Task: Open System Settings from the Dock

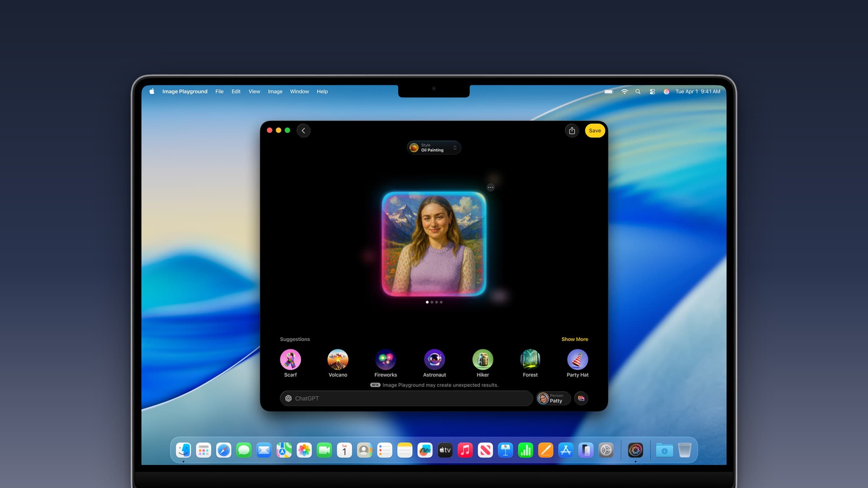Action: tap(606, 450)
